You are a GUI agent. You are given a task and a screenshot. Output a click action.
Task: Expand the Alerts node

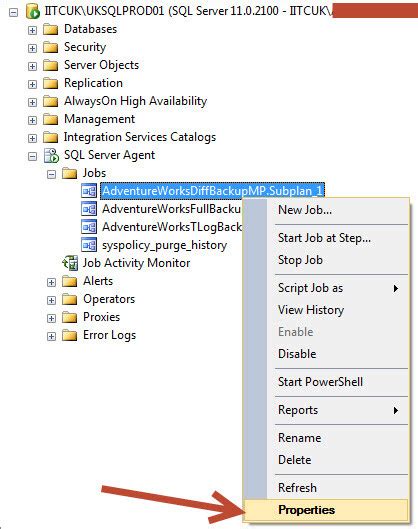51,282
